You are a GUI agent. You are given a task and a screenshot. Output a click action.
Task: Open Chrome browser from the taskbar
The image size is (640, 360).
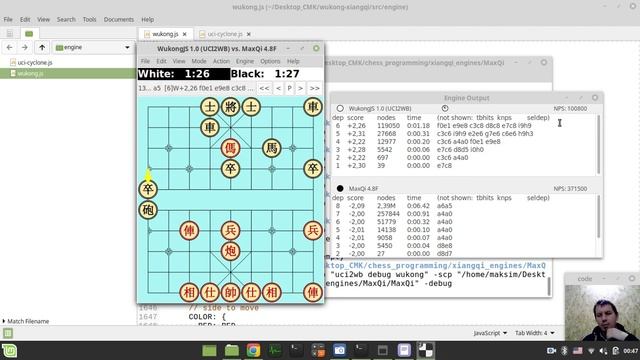[x=253, y=350]
